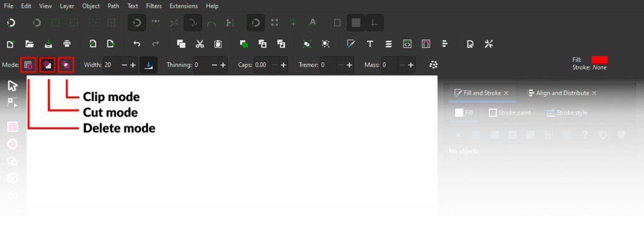Print the document
Image resolution: width=644 pixels, height=245 pixels.
(x=67, y=44)
